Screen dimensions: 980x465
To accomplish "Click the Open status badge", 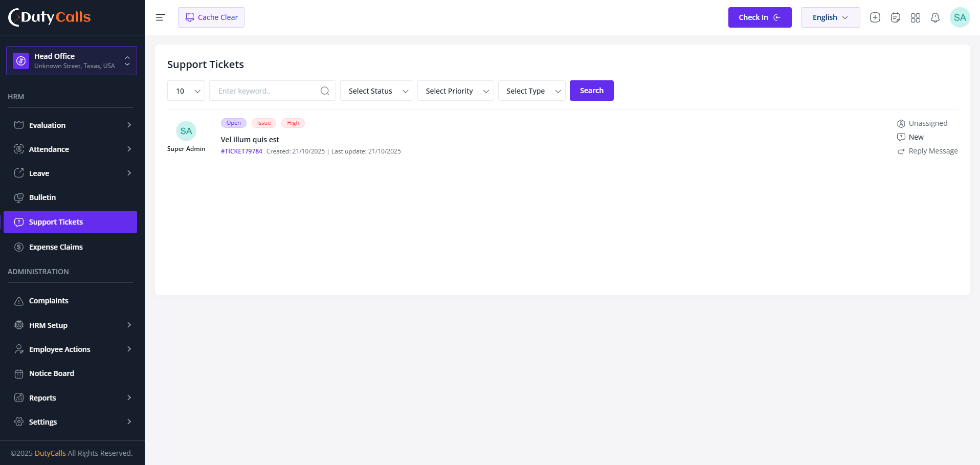I will tap(234, 123).
